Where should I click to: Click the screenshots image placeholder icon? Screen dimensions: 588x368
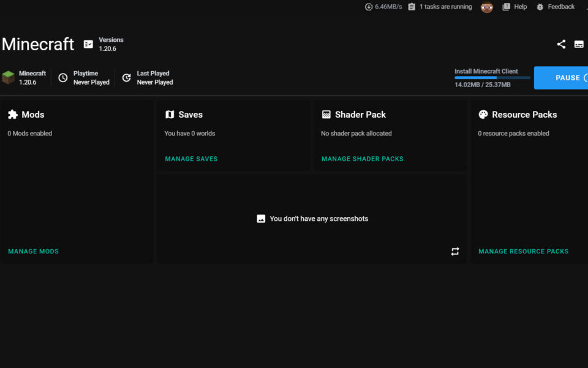click(x=261, y=218)
